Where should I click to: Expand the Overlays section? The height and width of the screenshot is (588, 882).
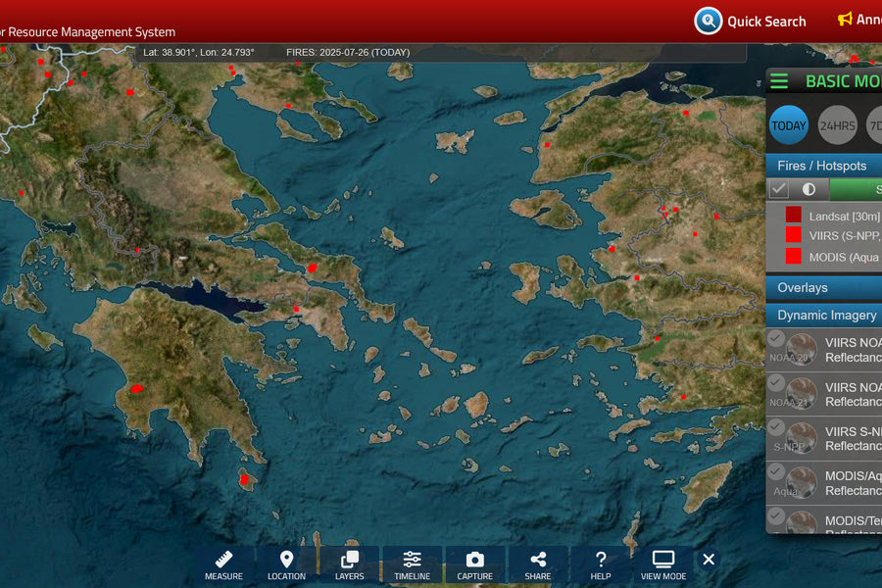pyautogui.click(x=823, y=288)
